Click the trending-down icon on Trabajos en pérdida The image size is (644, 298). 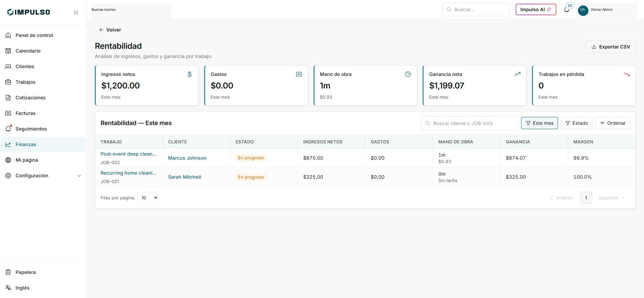point(627,74)
